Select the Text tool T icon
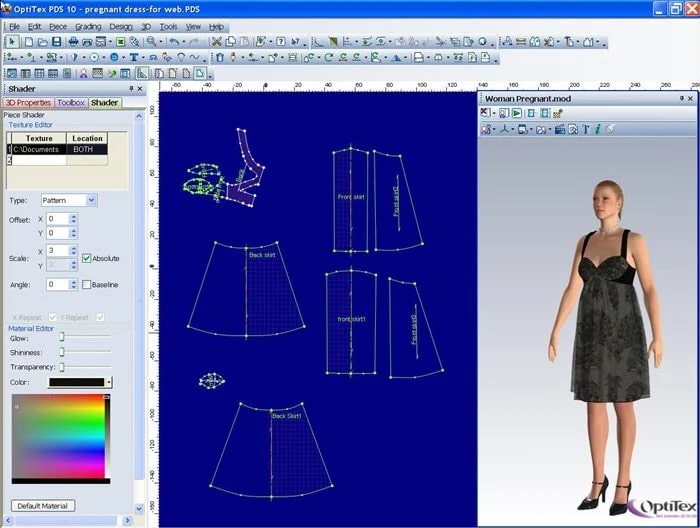 pos(133,58)
